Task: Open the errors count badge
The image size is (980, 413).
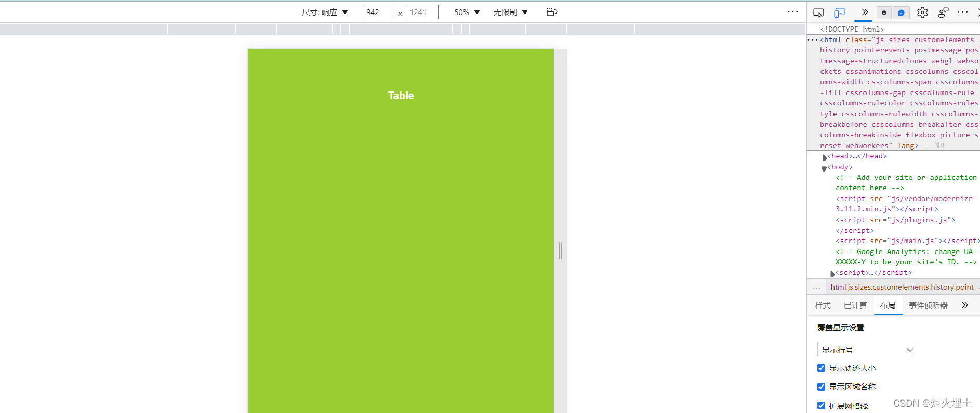Action: pyautogui.click(x=884, y=12)
